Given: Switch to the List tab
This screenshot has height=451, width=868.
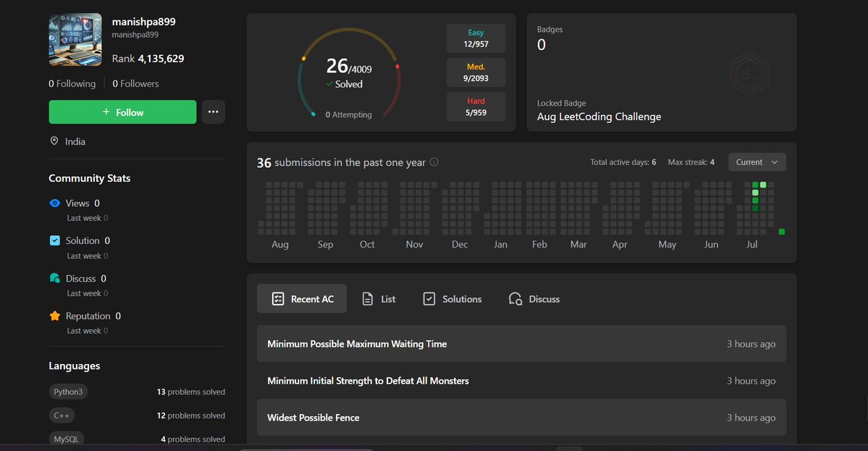Looking at the screenshot, I should [379, 299].
